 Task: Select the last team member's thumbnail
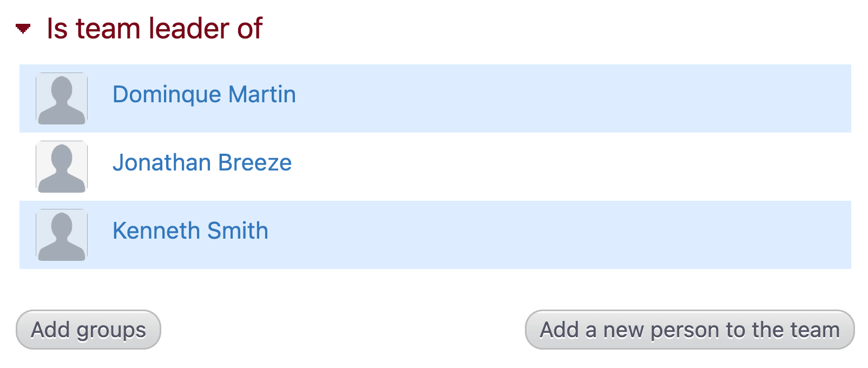pyautogui.click(x=62, y=235)
